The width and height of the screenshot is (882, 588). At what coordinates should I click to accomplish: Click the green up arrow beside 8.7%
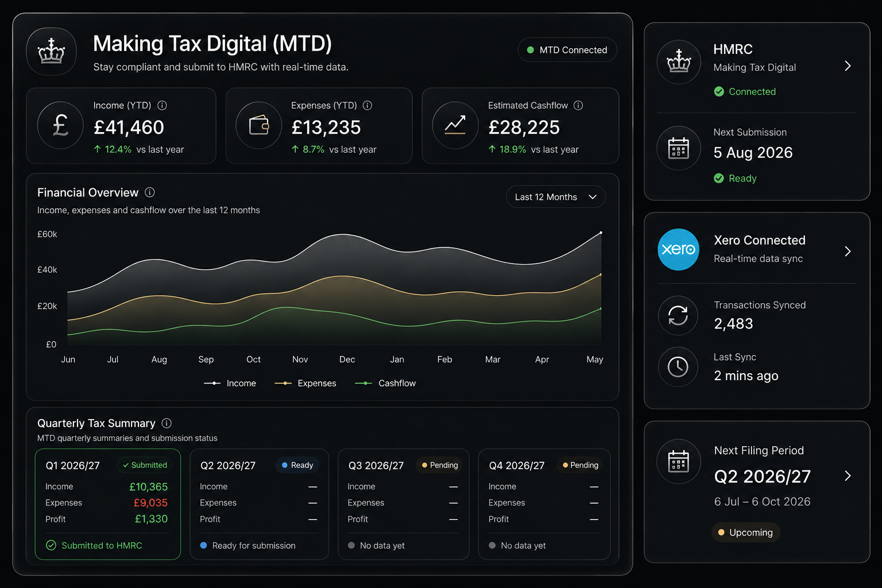[x=295, y=149]
